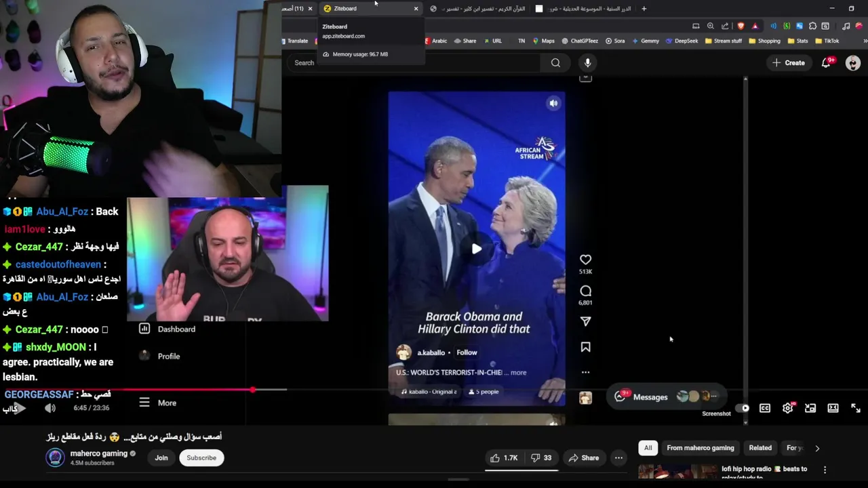
Task: Open the DeepSeek bookmark
Action: click(x=682, y=41)
